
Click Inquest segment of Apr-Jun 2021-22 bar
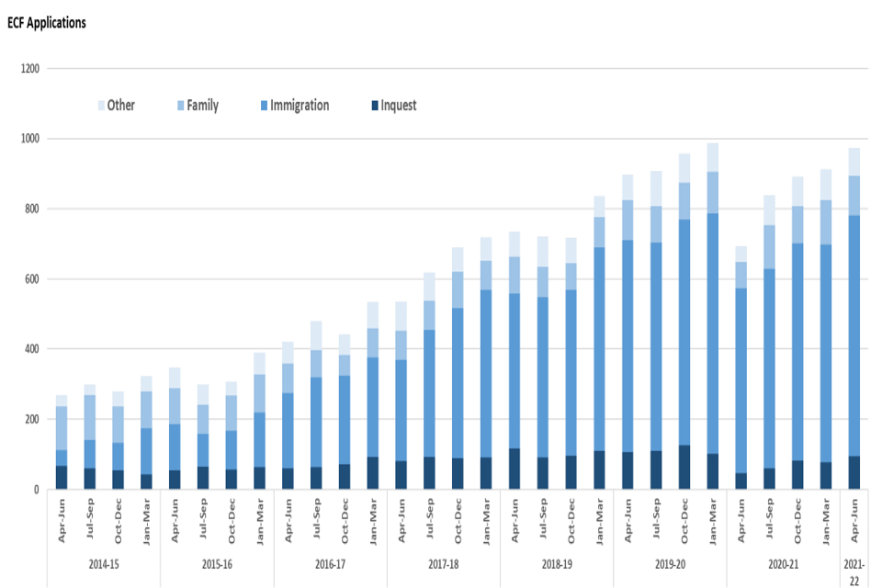click(x=854, y=472)
